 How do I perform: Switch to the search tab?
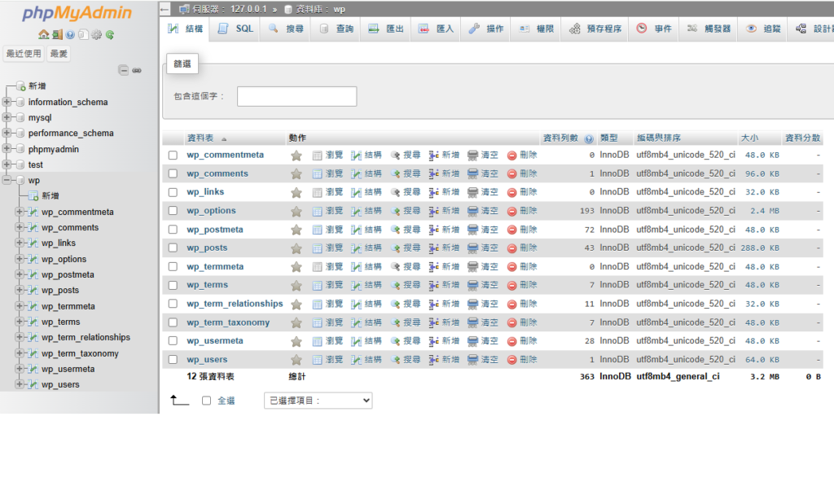[286, 28]
